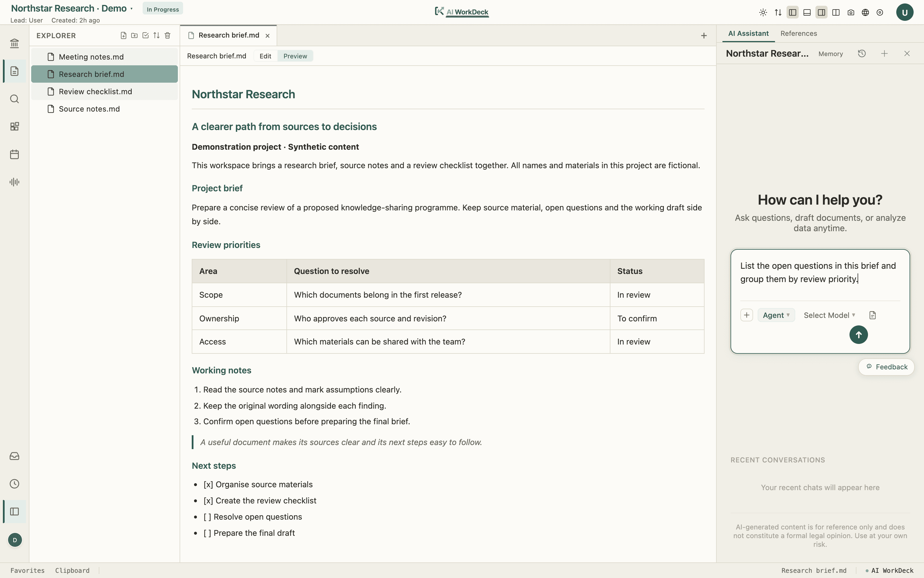Viewport: 924px width, 578px height.
Task: Click the 'Review priorities' heading
Action: click(226, 245)
